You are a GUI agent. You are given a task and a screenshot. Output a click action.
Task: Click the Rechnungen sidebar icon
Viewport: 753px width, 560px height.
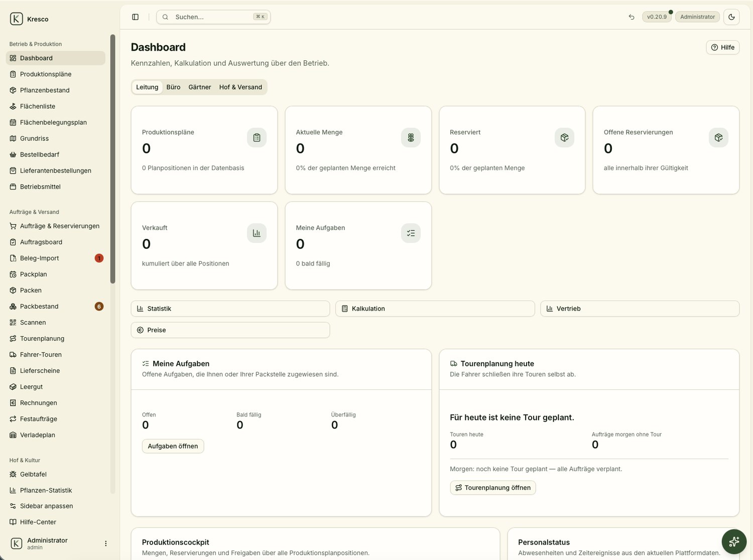coord(13,403)
